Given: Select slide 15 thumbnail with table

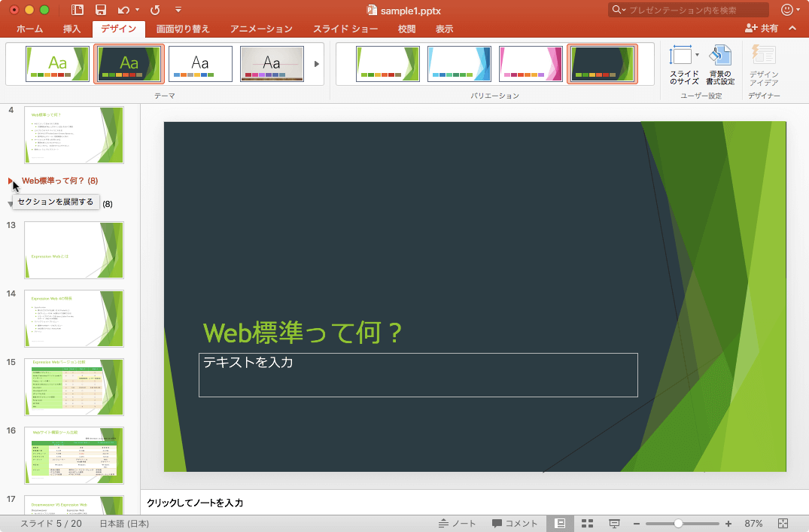Looking at the screenshot, I should coord(74,387).
